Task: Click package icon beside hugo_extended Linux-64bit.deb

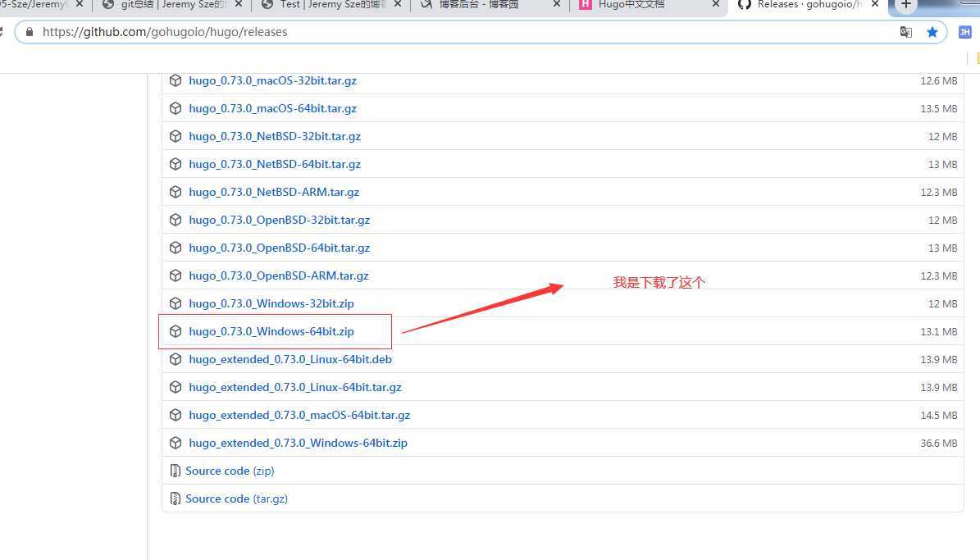Action: (175, 359)
